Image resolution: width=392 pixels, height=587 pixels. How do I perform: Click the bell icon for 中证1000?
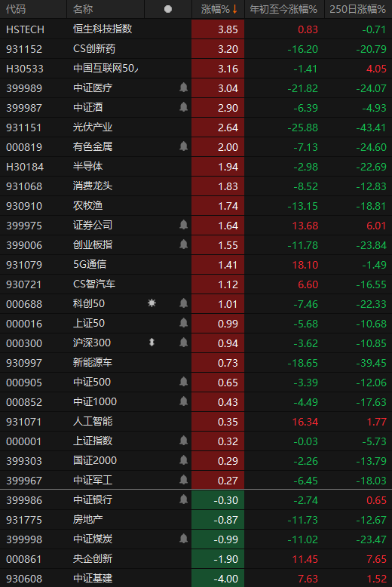183,401
